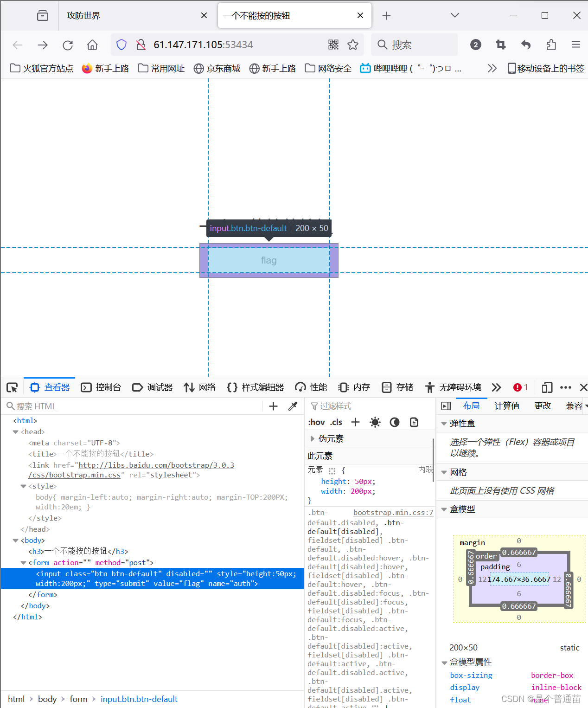Select the element picker tool in DevTools
The image size is (588, 708).
12,387
